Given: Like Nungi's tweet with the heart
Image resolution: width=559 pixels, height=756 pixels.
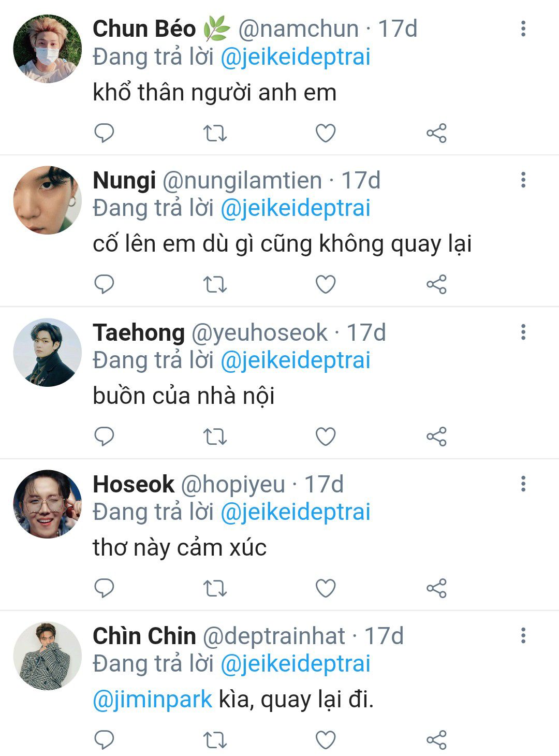Looking at the screenshot, I should (326, 284).
